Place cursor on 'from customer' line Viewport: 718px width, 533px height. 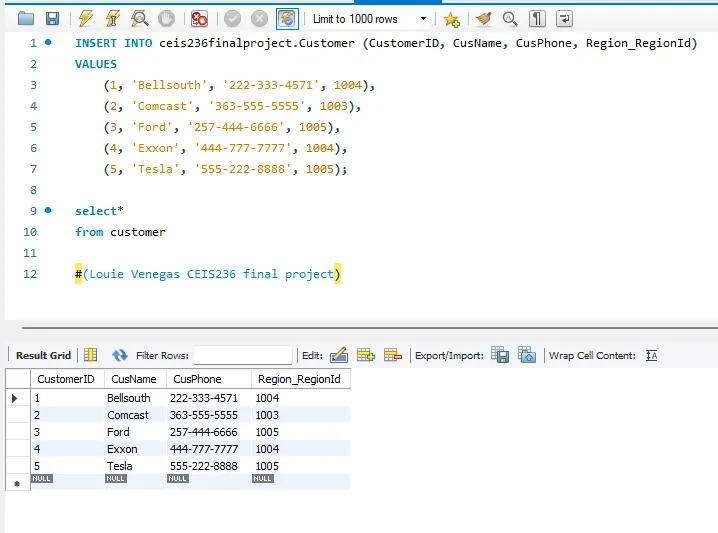[x=120, y=232]
